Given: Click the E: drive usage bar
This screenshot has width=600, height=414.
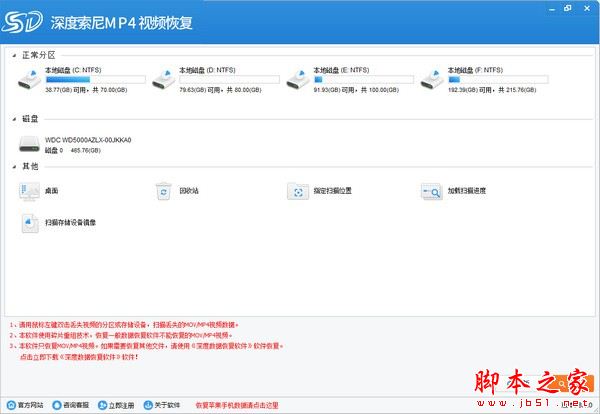Looking at the screenshot, I should pyautogui.click(x=364, y=80).
